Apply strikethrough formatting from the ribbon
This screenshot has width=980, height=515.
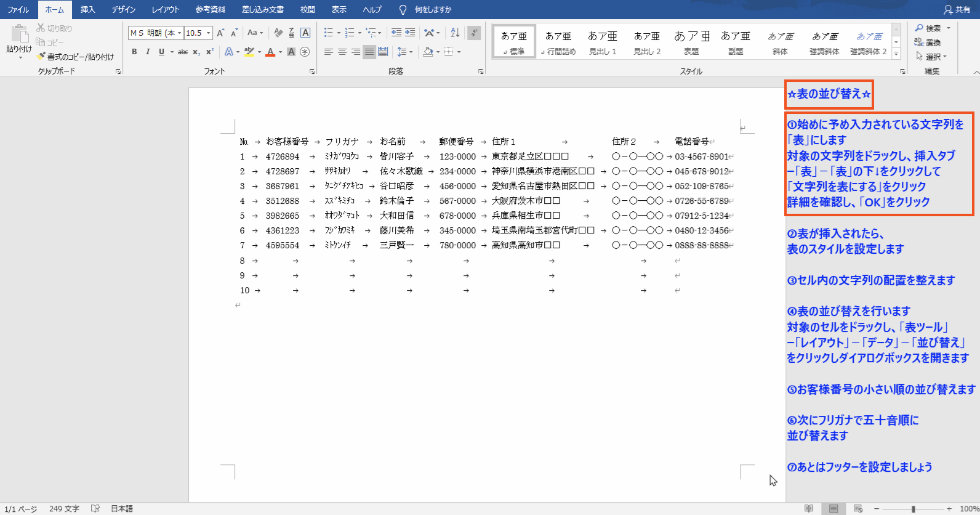pos(183,52)
